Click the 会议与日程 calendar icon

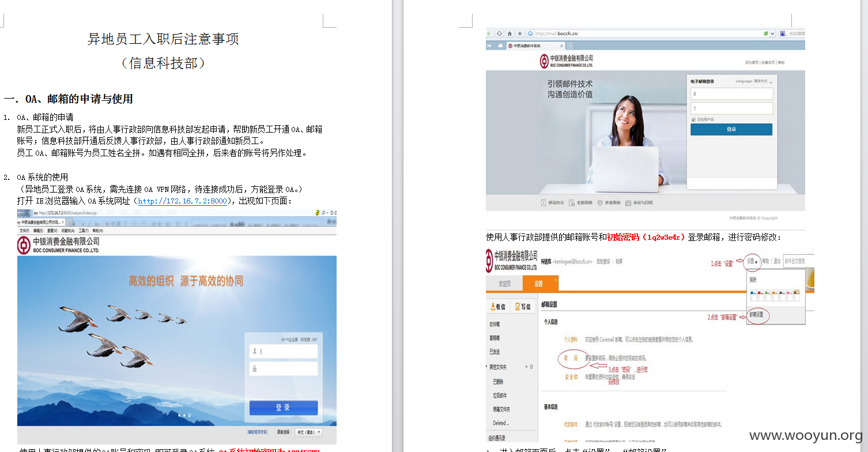pyautogui.click(x=628, y=202)
